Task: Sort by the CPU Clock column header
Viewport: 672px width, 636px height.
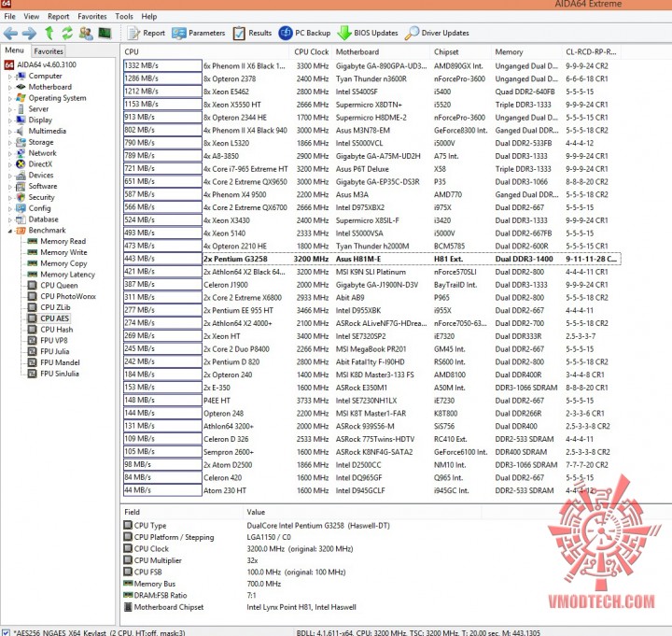Action: 311,52
